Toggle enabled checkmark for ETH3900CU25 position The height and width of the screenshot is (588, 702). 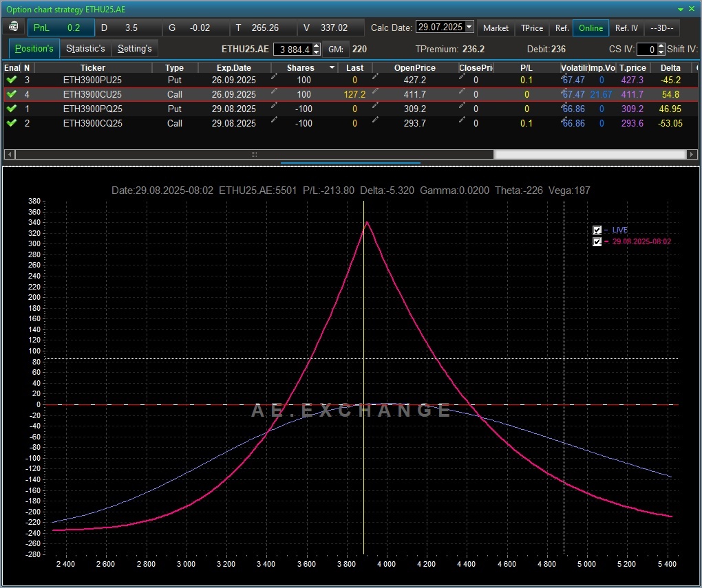(12, 94)
